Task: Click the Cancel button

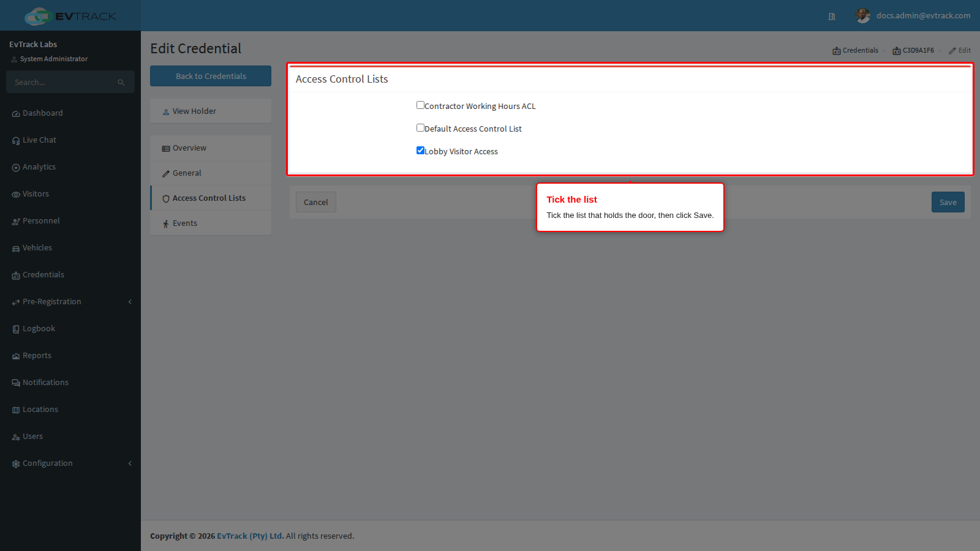Action: click(x=316, y=202)
